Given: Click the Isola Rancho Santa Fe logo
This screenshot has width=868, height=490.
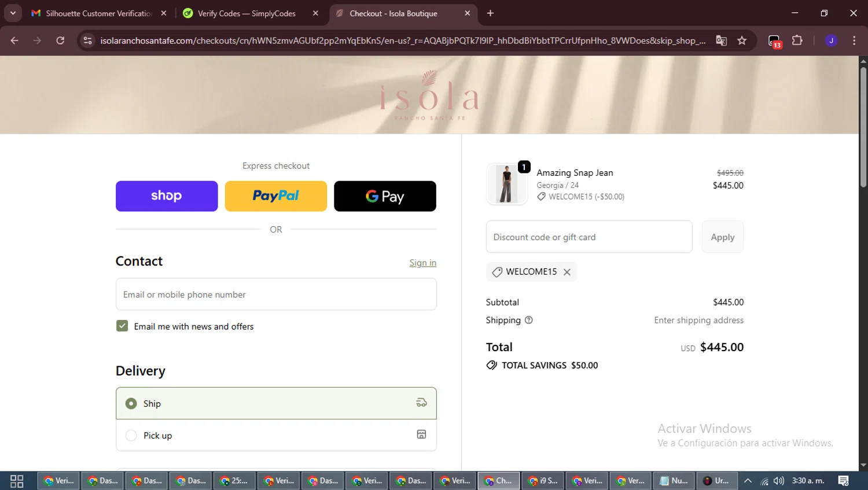Looking at the screenshot, I should pyautogui.click(x=429, y=95).
